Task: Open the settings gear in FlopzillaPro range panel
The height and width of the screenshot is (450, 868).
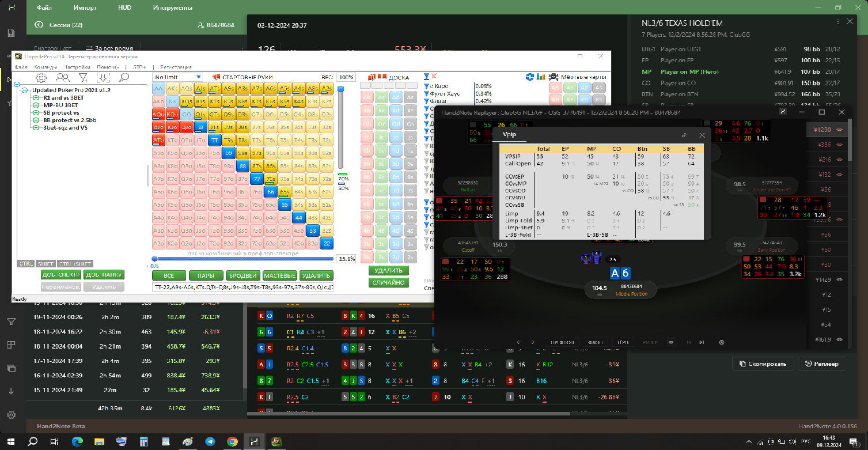Action: [41, 77]
